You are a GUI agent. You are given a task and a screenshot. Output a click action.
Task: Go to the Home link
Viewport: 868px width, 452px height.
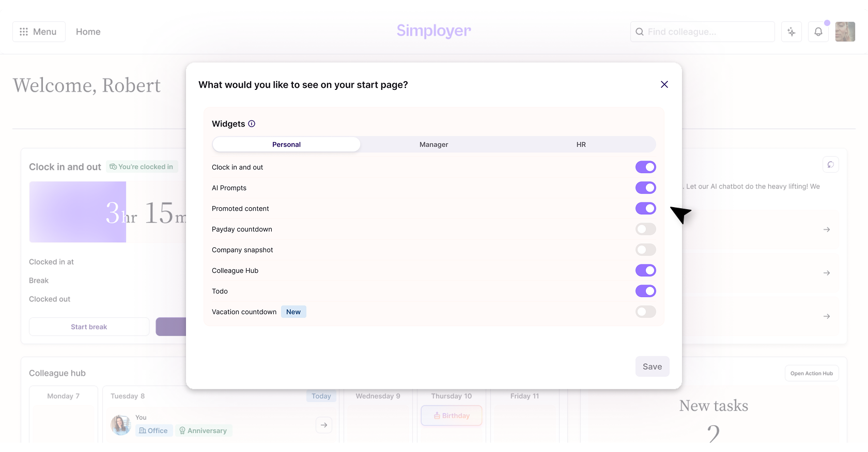88,32
